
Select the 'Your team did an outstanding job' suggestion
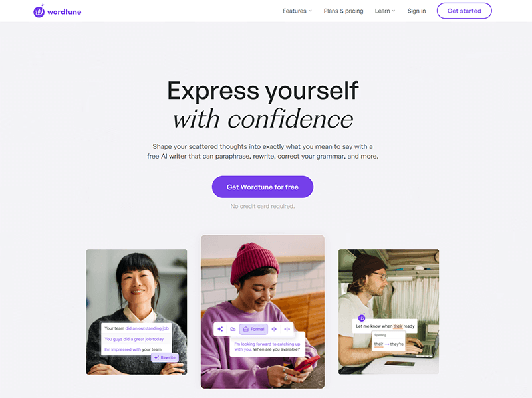tap(136, 328)
